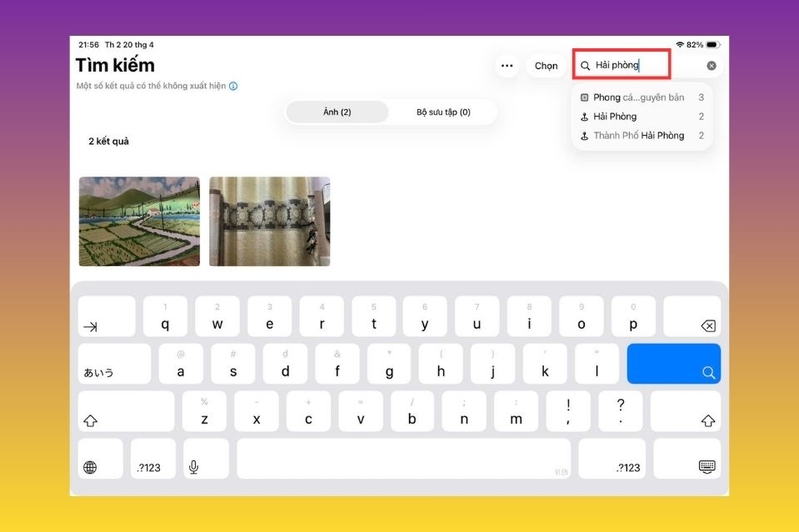The width and height of the screenshot is (799, 532).
Task: Open the landscape painting photo thumbnail
Action: [x=139, y=222]
